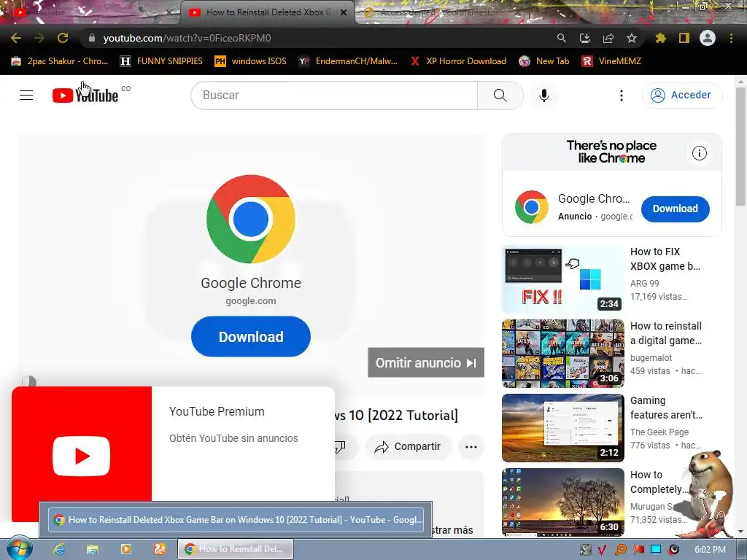
Task: Open the How to FIX XBOX game thumbnail
Action: 563,279
